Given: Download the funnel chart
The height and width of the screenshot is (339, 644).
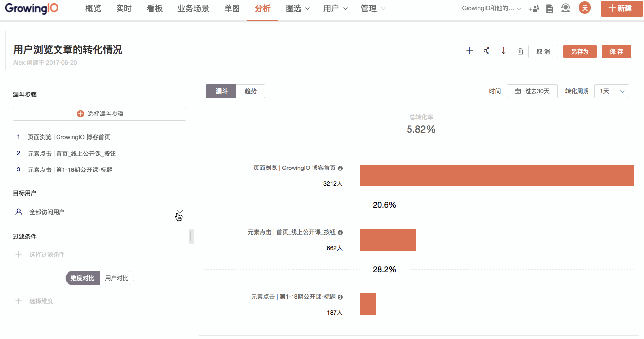Looking at the screenshot, I should point(503,51).
